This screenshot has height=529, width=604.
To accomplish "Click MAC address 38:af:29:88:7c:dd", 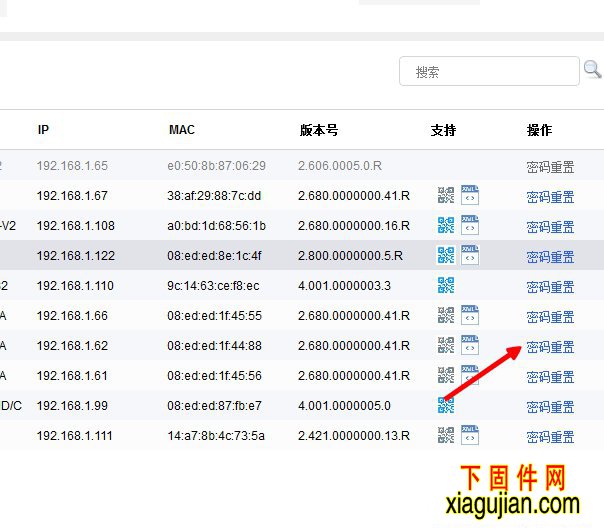I will pos(214,196).
